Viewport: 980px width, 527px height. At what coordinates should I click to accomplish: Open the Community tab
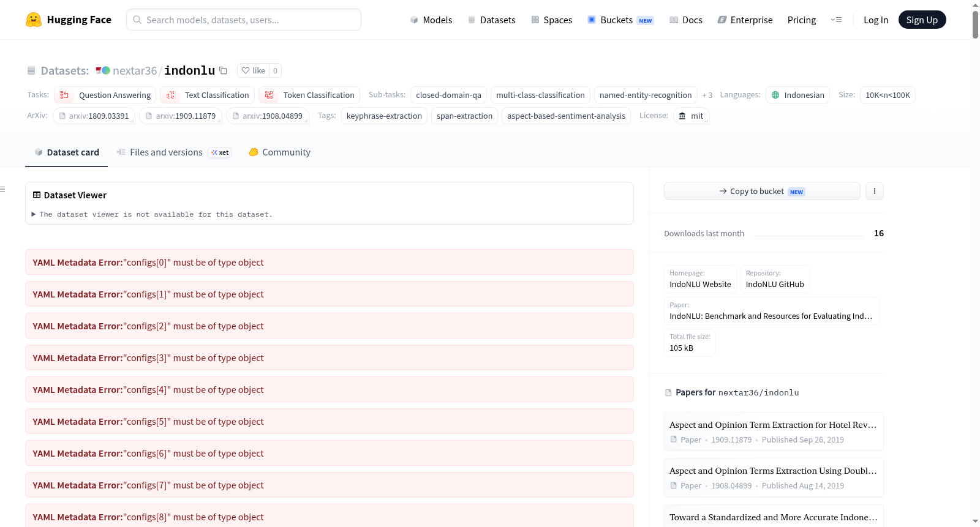[x=280, y=152]
